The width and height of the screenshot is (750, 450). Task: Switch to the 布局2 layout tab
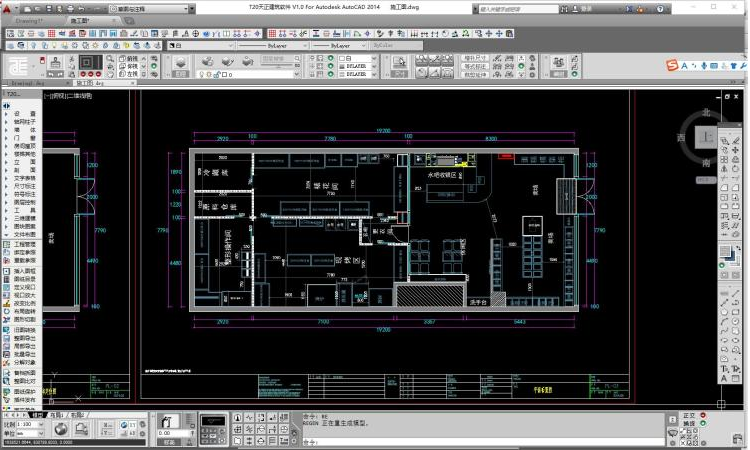(77, 415)
